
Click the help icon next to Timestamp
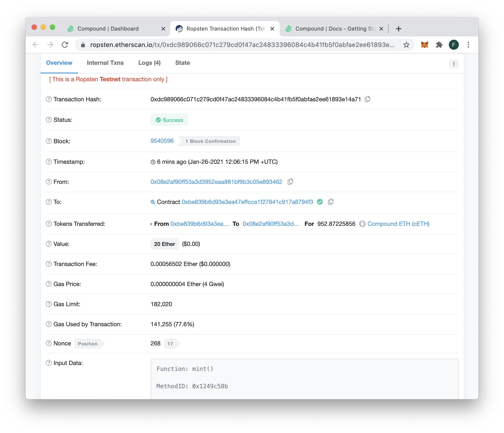pyautogui.click(x=49, y=162)
